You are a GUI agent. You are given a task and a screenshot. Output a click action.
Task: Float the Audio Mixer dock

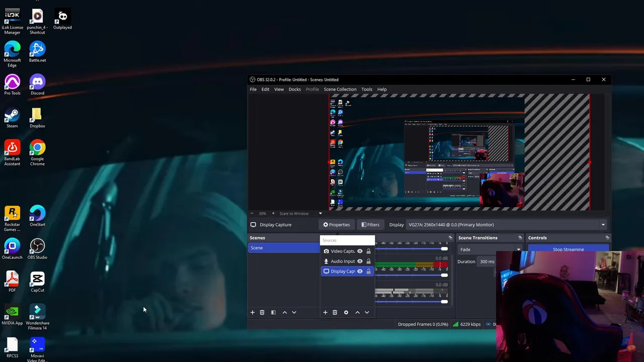coord(450,238)
